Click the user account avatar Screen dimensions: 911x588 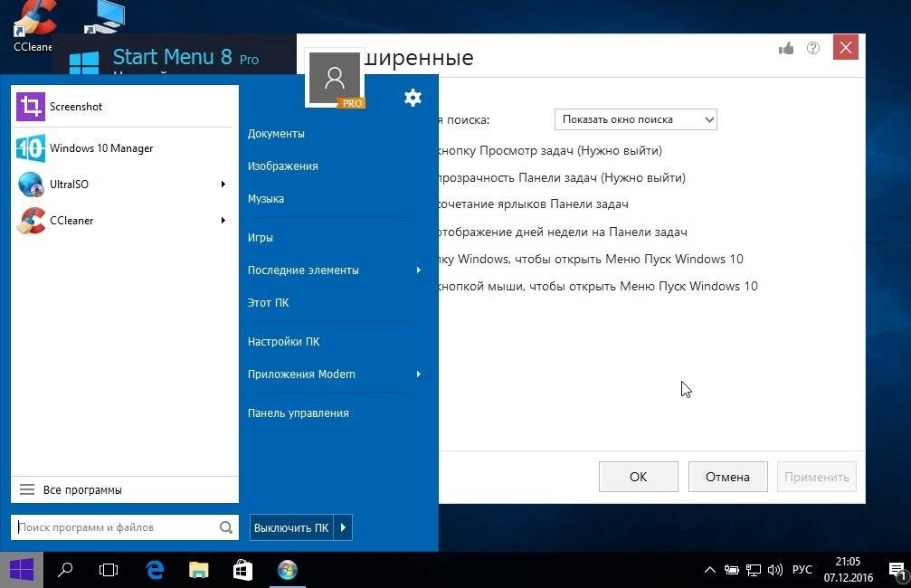(x=335, y=79)
